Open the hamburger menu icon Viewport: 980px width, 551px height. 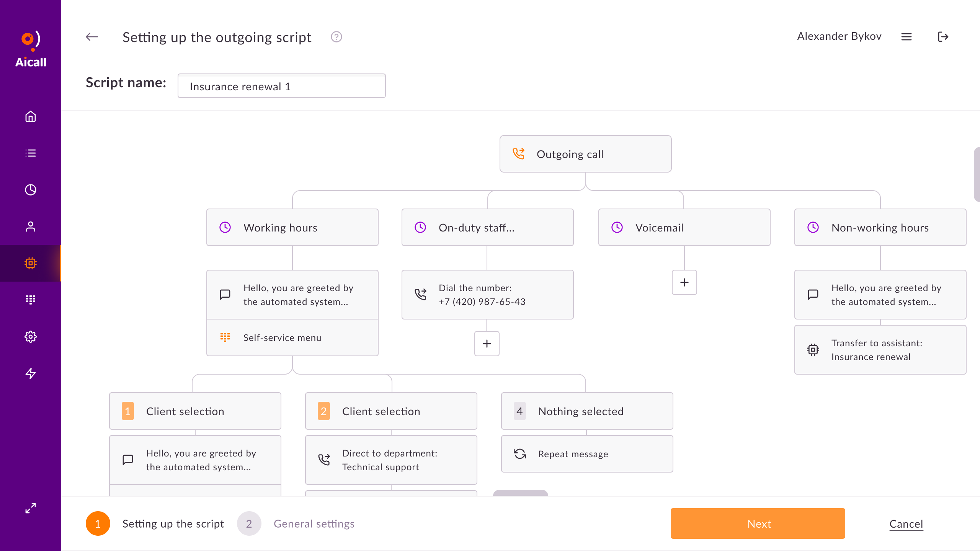point(906,37)
